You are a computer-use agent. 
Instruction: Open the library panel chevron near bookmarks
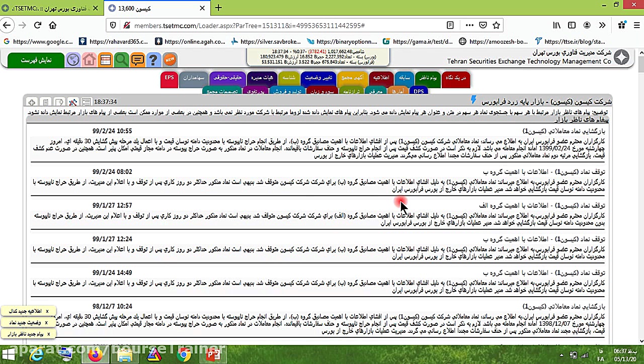click(x=603, y=25)
